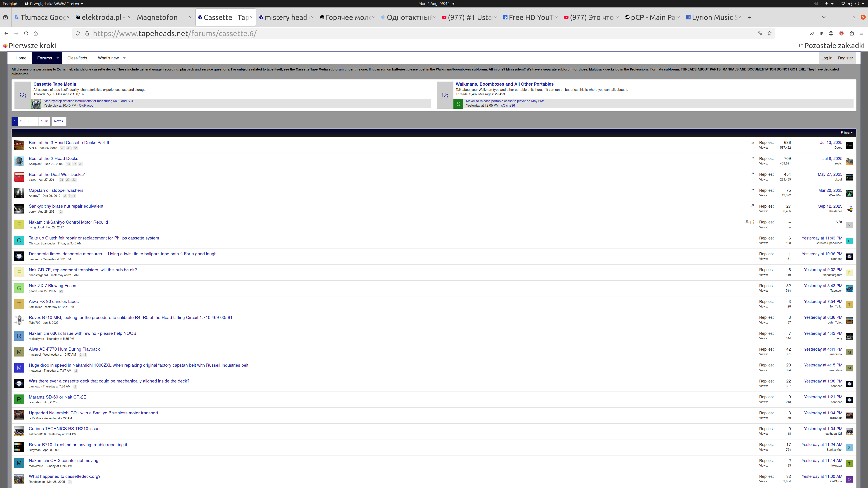Open user canhead under Desperate times thread
Image resolution: width=868 pixels, height=488 pixels.
34,259
